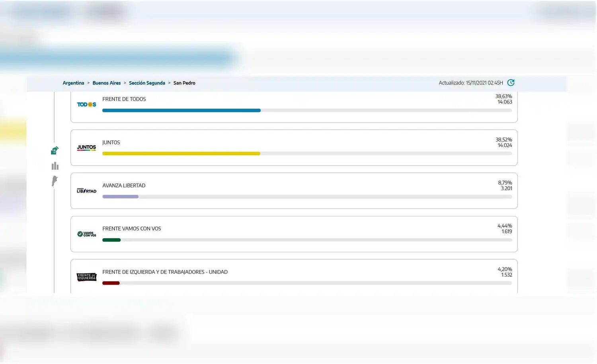The width and height of the screenshot is (597, 364).
Task: Click the Avanza Libertad party logo
Action: pyautogui.click(x=86, y=191)
